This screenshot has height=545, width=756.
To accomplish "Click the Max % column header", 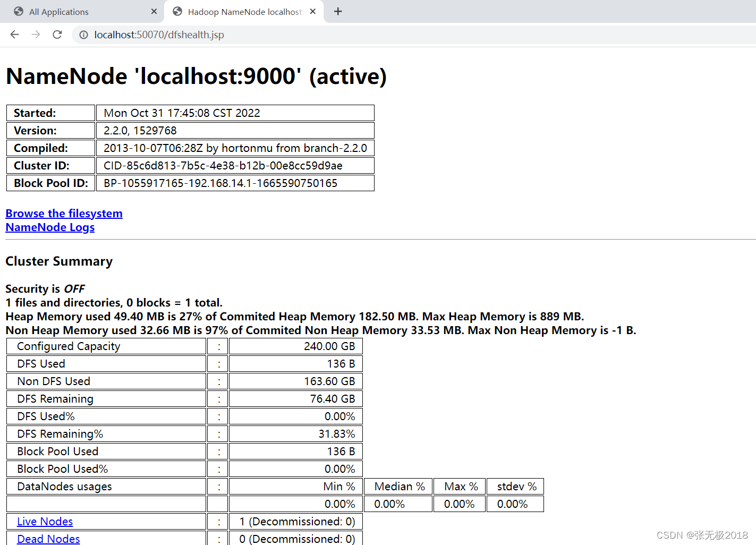I will pos(460,487).
